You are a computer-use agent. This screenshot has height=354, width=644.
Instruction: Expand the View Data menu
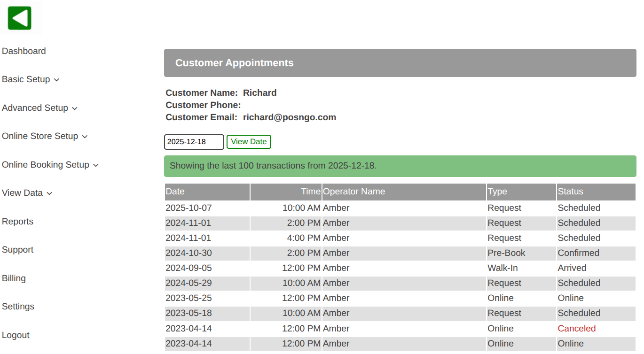[x=27, y=193]
